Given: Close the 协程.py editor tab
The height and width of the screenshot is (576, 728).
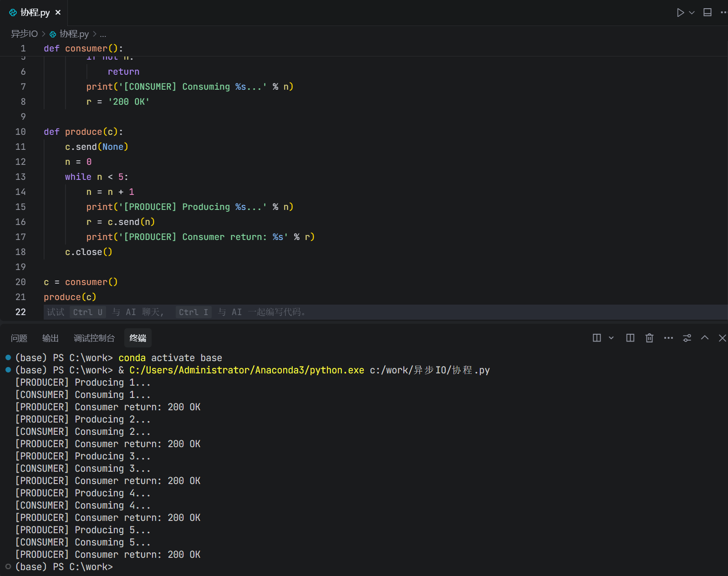Looking at the screenshot, I should click(58, 13).
